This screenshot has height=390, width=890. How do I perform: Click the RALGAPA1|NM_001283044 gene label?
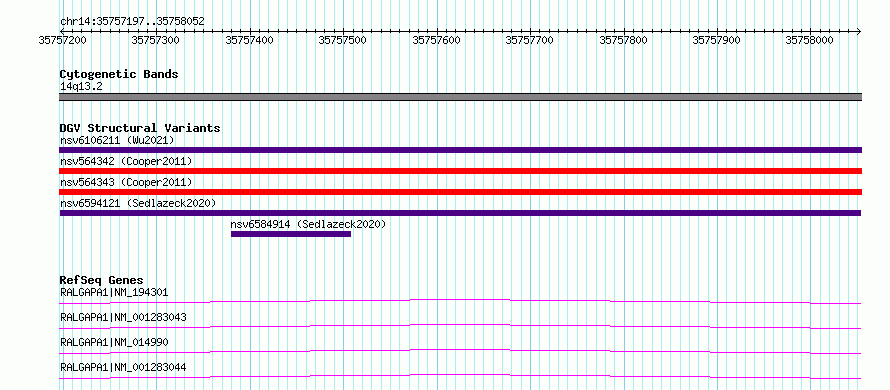click(x=123, y=367)
